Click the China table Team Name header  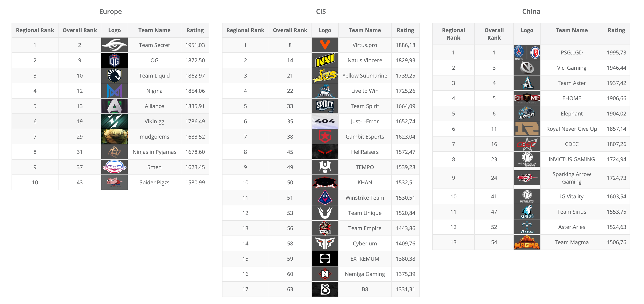tap(571, 30)
